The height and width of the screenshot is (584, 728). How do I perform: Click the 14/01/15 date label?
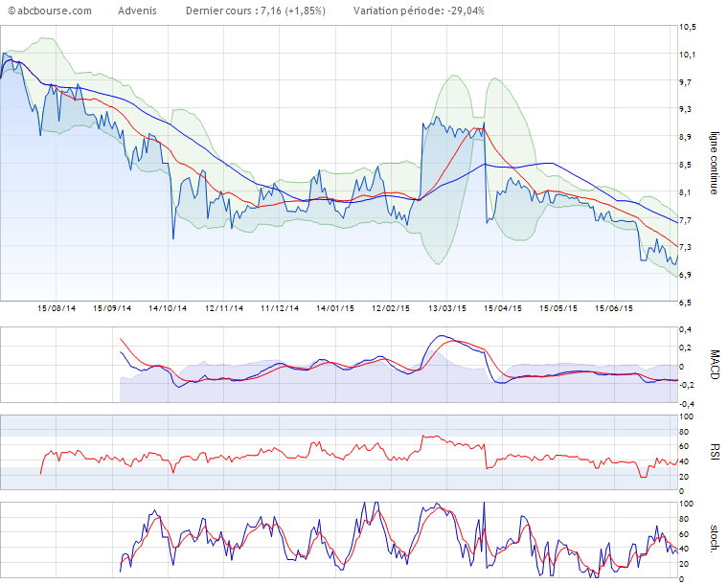click(335, 308)
